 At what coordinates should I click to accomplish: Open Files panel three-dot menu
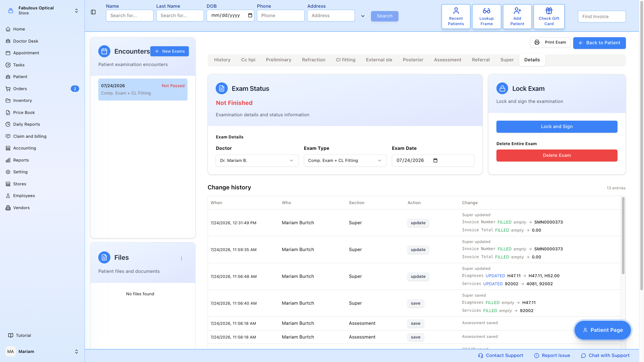[x=181, y=258]
